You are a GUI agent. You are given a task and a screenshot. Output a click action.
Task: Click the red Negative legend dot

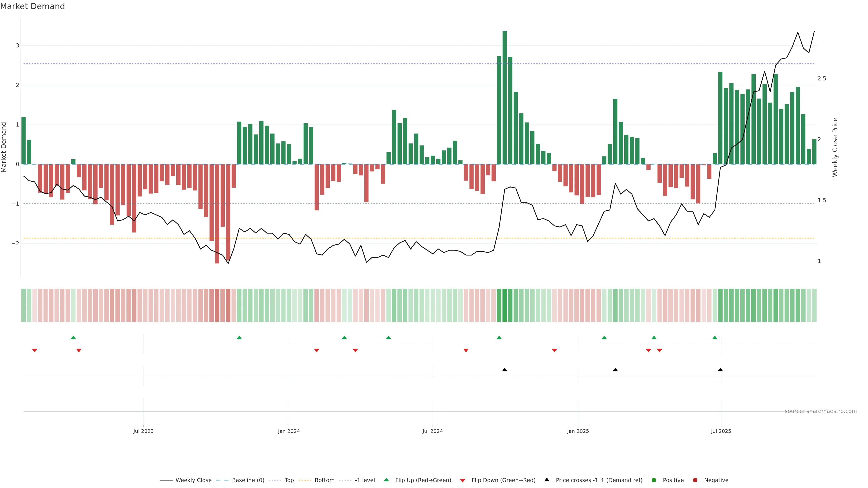click(695, 480)
